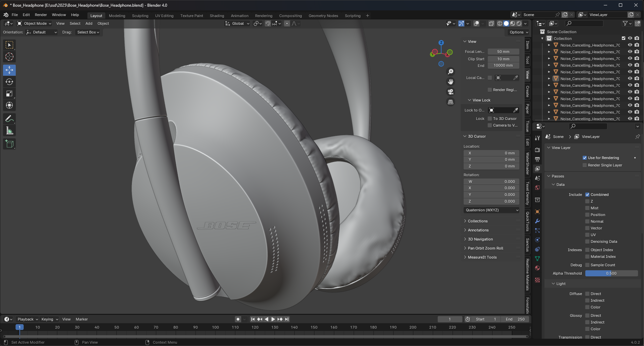
Task: Switch to wireframe viewport shading
Action: [500, 23]
